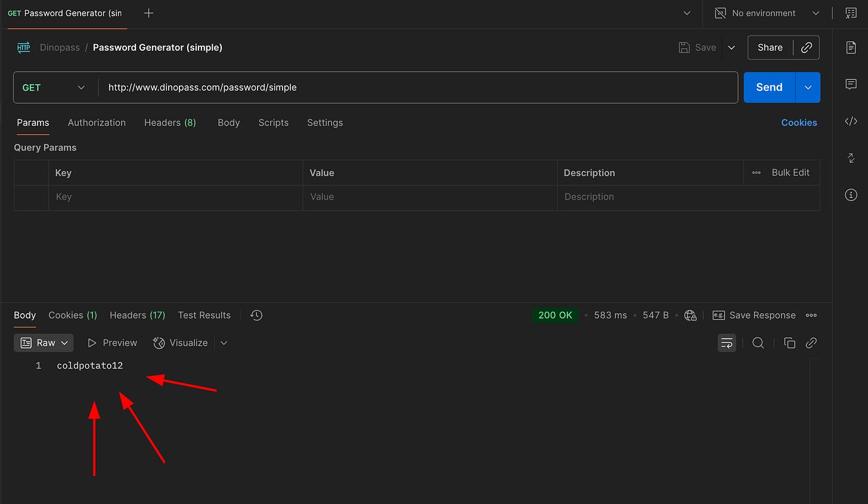Screen dimensions: 868x504
Task: Click the query param Value field
Action: tap(430, 197)
